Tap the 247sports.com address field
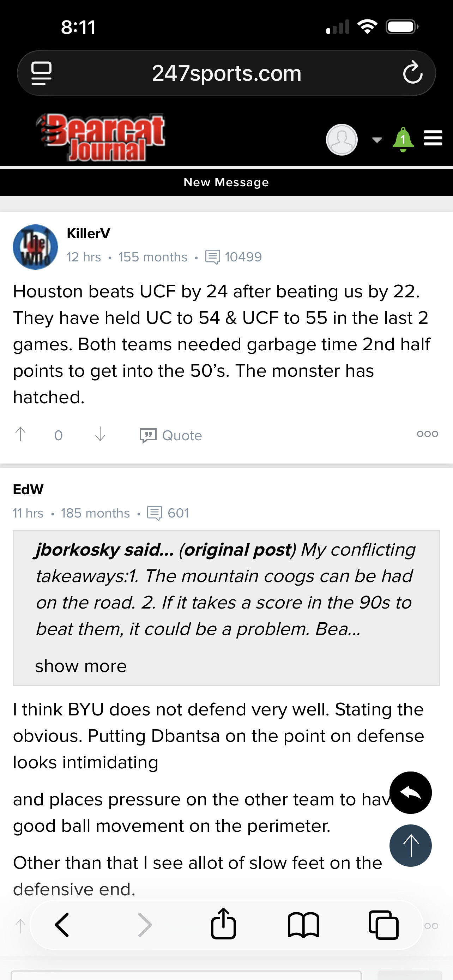The height and width of the screenshot is (980, 453). coord(226,73)
